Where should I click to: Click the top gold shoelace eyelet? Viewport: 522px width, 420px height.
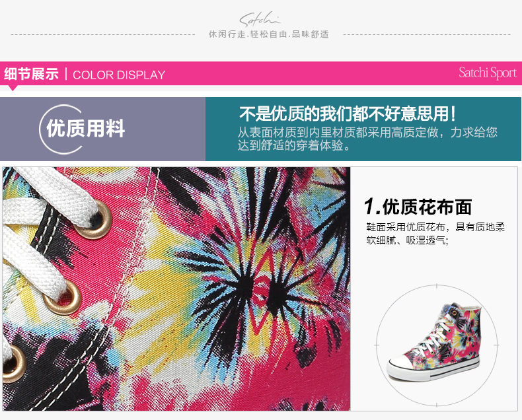(x=95, y=220)
